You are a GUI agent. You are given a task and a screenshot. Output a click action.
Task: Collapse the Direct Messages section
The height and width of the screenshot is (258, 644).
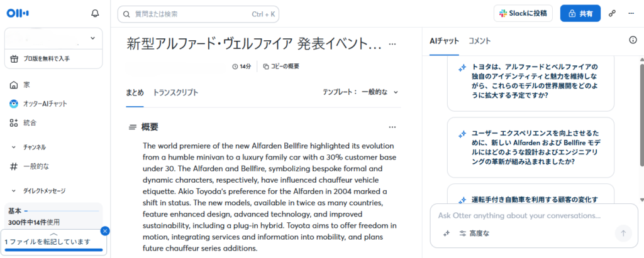[x=14, y=191]
